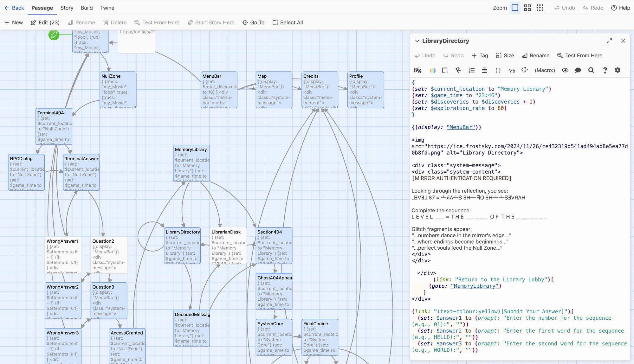Click the rotated R transform icon
The height and width of the screenshot is (364, 634).
click(458, 70)
